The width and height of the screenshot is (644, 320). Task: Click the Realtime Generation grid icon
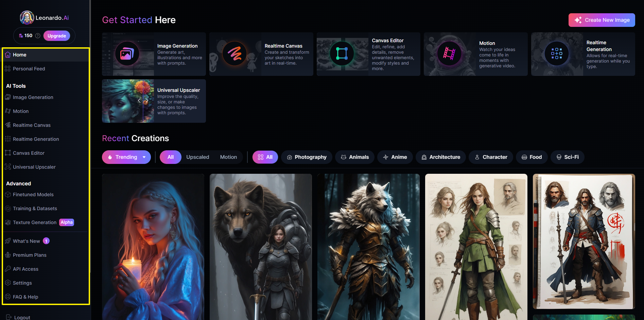click(x=556, y=54)
